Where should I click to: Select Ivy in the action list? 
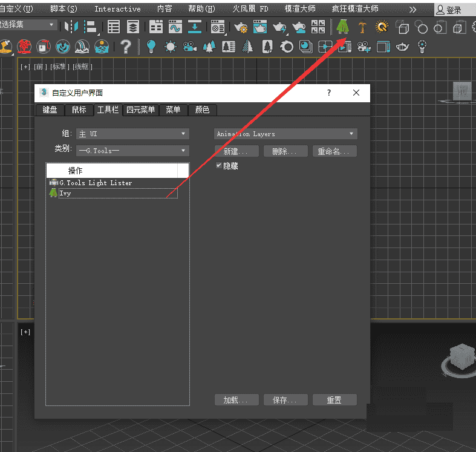pos(65,193)
